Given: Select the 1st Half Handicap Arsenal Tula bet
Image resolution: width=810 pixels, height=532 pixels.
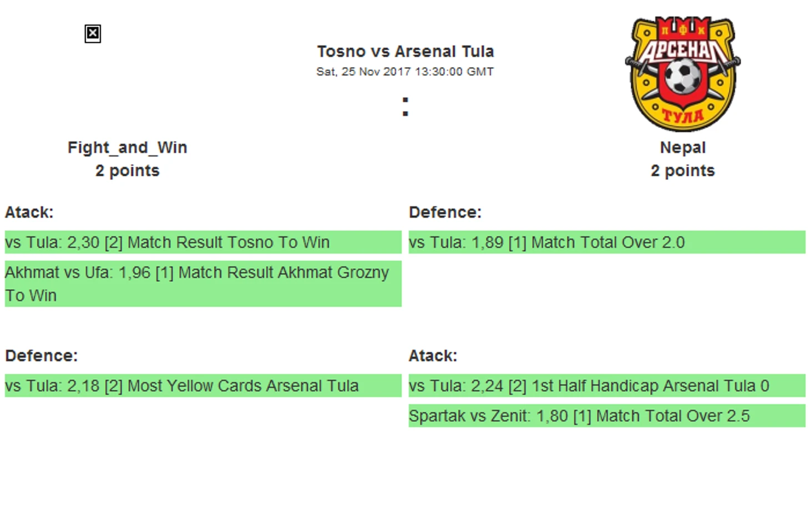Looking at the screenshot, I should (607, 386).
